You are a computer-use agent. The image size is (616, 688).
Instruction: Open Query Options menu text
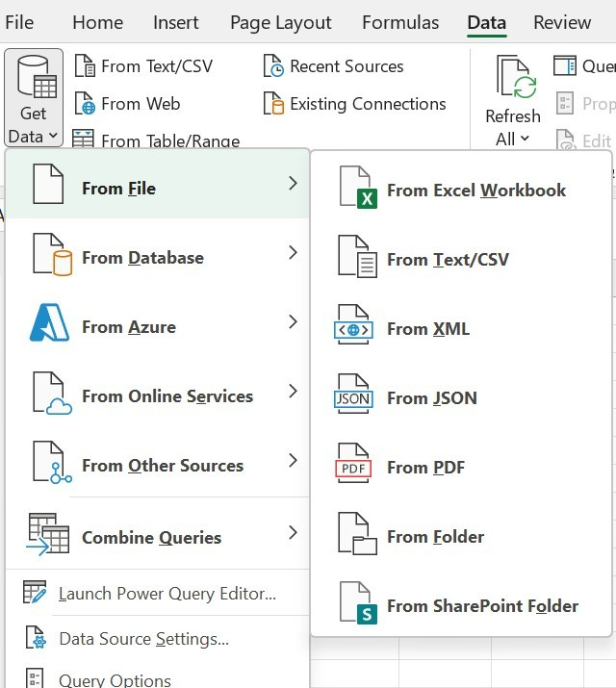pyautogui.click(x=115, y=680)
